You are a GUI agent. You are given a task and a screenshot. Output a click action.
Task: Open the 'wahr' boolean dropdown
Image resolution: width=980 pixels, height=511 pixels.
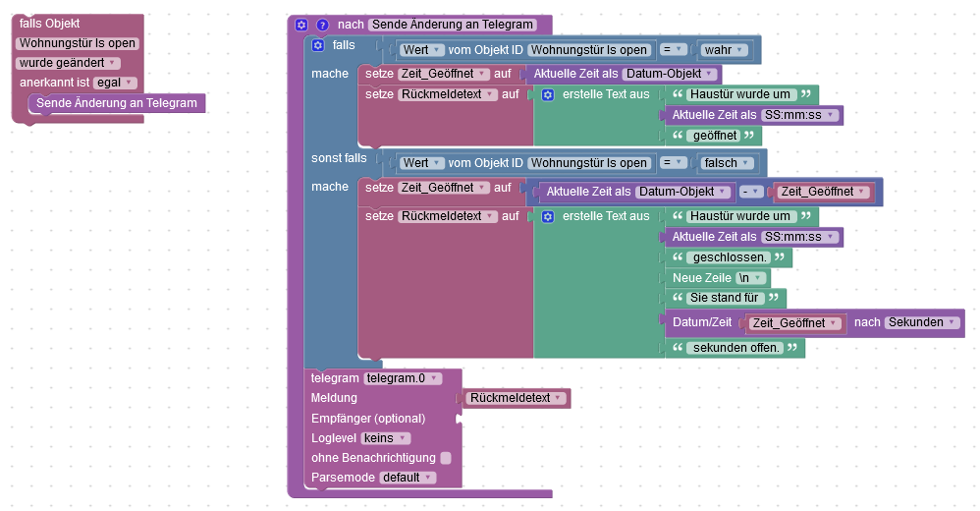click(x=725, y=50)
